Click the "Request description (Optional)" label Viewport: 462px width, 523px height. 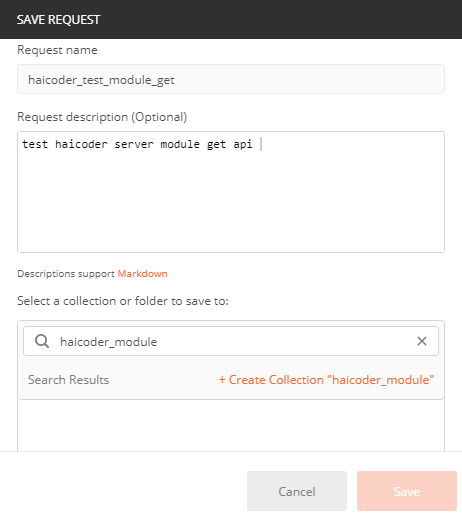102,117
